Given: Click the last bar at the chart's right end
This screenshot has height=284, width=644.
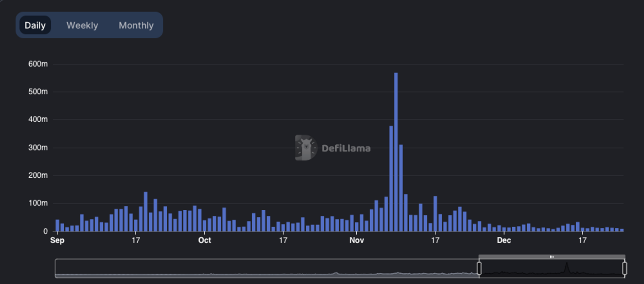Looking at the screenshot, I should pos(622,230).
